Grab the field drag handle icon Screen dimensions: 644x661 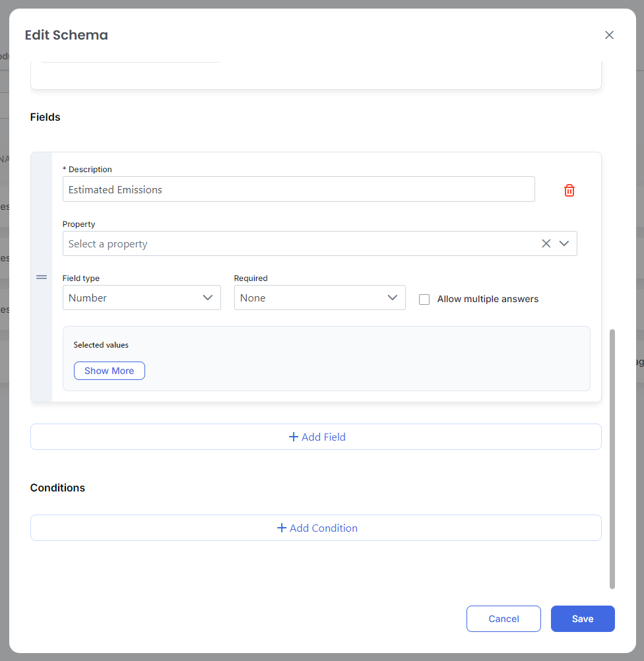pos(42,277)
